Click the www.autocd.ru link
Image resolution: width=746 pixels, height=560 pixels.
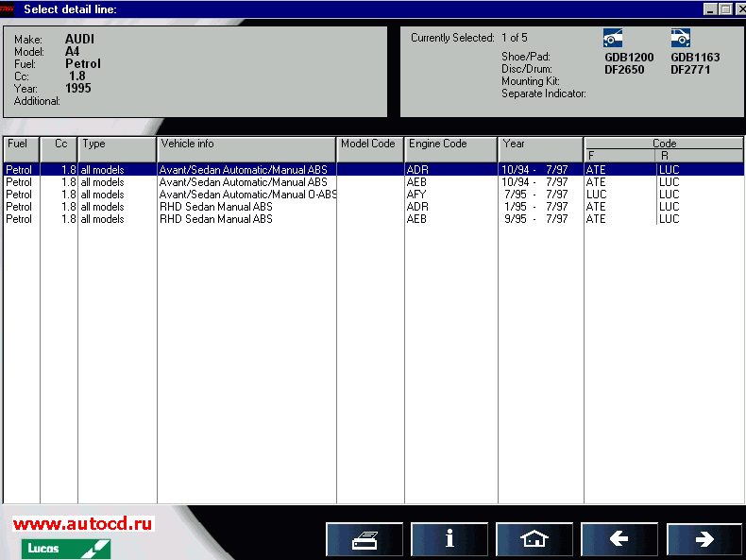pyautogui.click(x=83, y=523)
